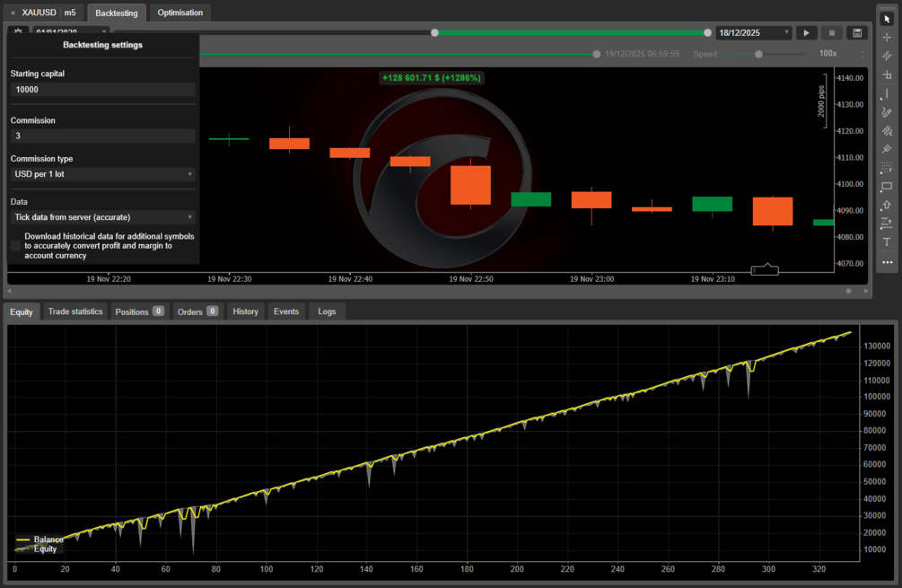Open the Data source dropdown
Viewport: 902px width, 588px height.
coord(103,217)
